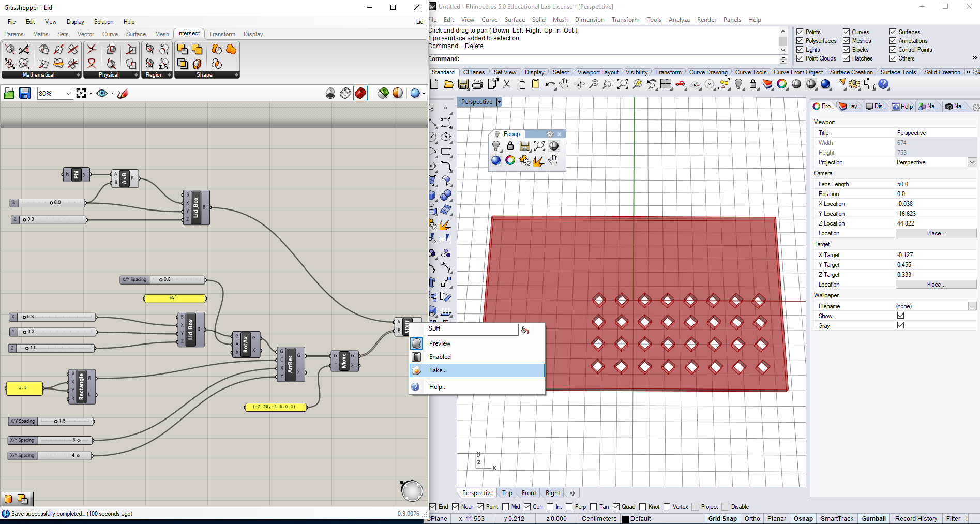The image size is (980, 524).
Task: Open a Grasshopper file with green folder icon
Action: tap(9, 93)
